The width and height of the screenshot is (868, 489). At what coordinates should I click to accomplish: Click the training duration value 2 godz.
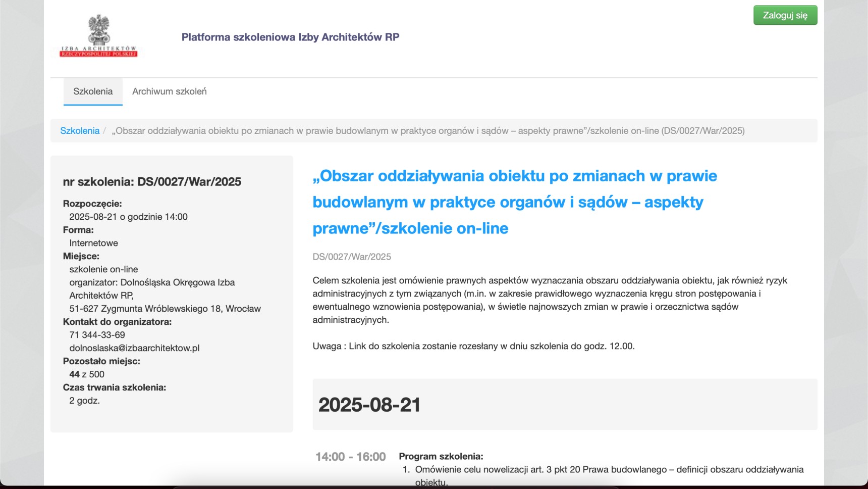click(84, 401)
